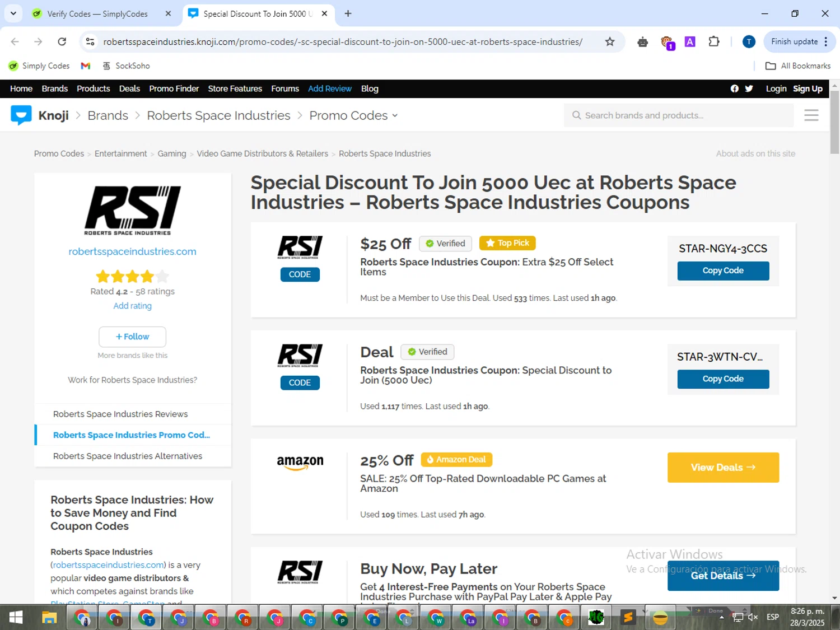Click the + Follow button
The height and width of the screenshot is (630, 840).
(132, 337)
